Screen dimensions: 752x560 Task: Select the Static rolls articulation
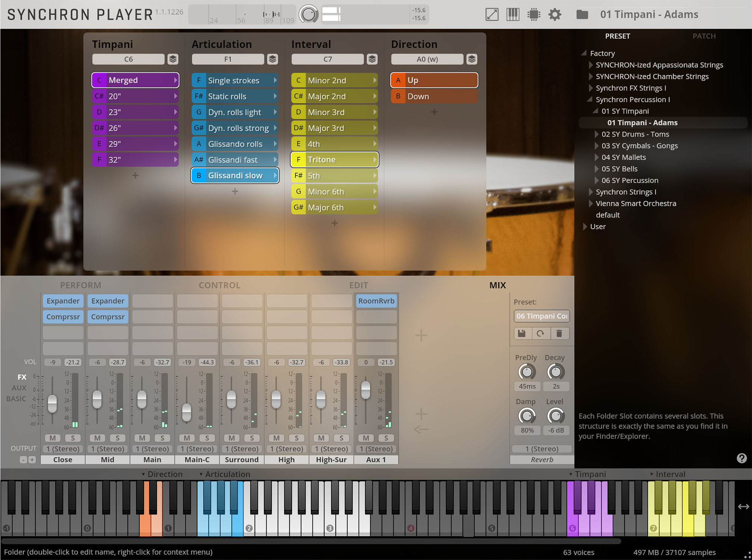tap(235, 96)
